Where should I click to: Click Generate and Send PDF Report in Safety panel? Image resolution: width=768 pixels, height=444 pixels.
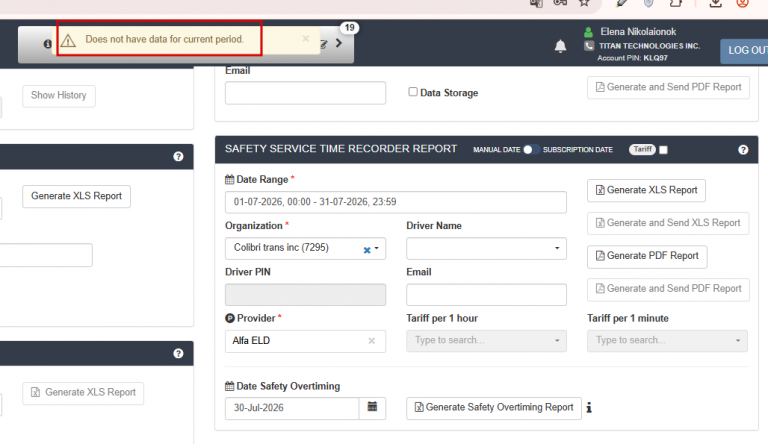[669, 289]
